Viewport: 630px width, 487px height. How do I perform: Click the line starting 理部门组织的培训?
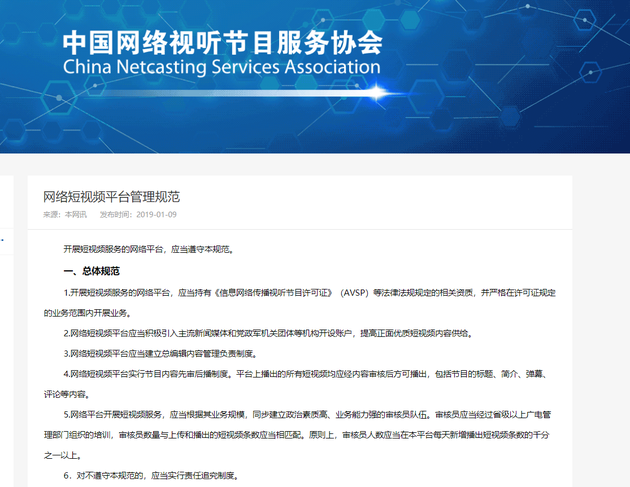(297, 435)
